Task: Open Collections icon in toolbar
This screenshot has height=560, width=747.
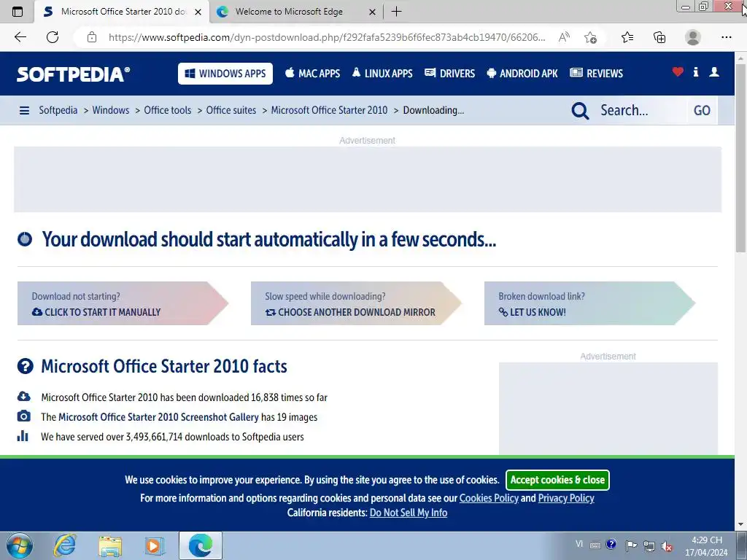Action: click(x=659, y=37)
